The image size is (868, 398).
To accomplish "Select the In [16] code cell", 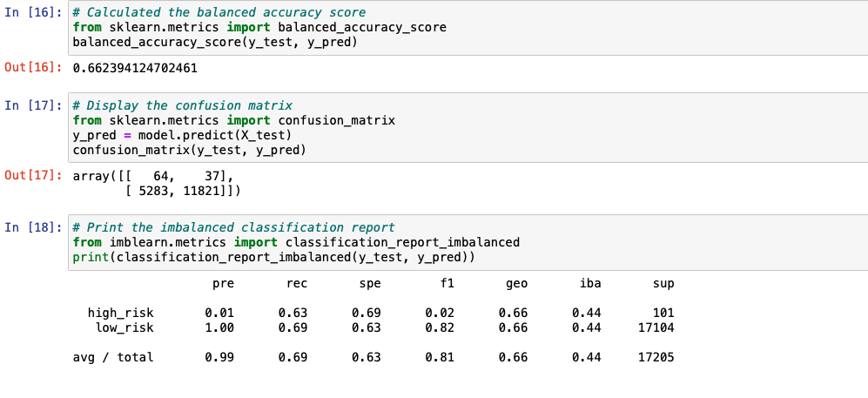I will click(x=468, y=28).
